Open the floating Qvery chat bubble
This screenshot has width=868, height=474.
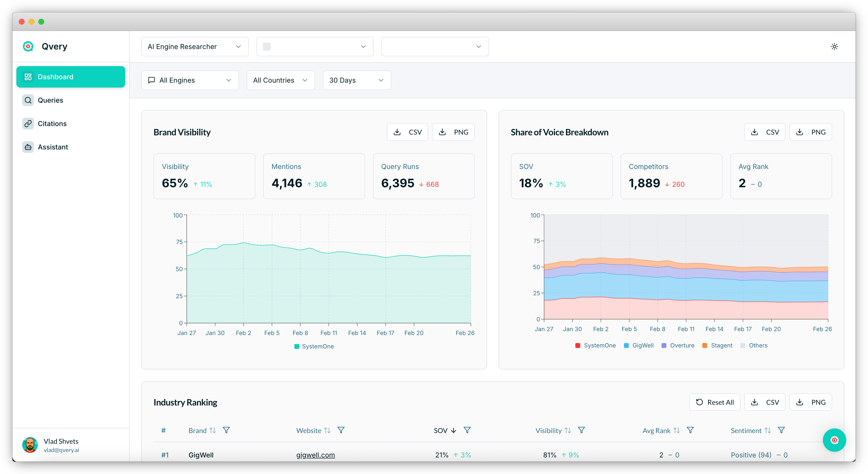coord(834,440)
